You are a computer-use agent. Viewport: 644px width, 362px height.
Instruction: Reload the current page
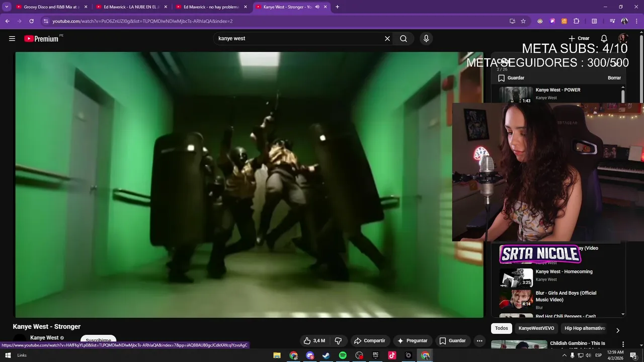click(x=31, y=21)
